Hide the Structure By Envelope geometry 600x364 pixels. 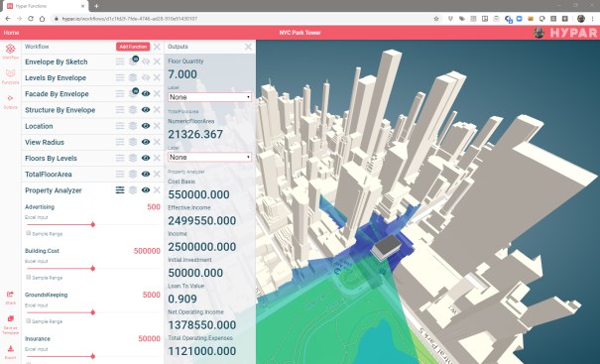(x=146, y=110)
